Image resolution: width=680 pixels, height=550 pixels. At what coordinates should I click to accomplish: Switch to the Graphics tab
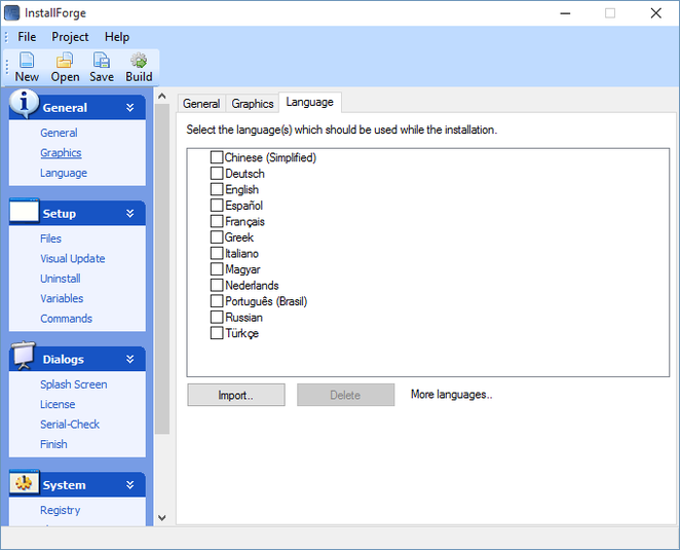click(252, 104)
